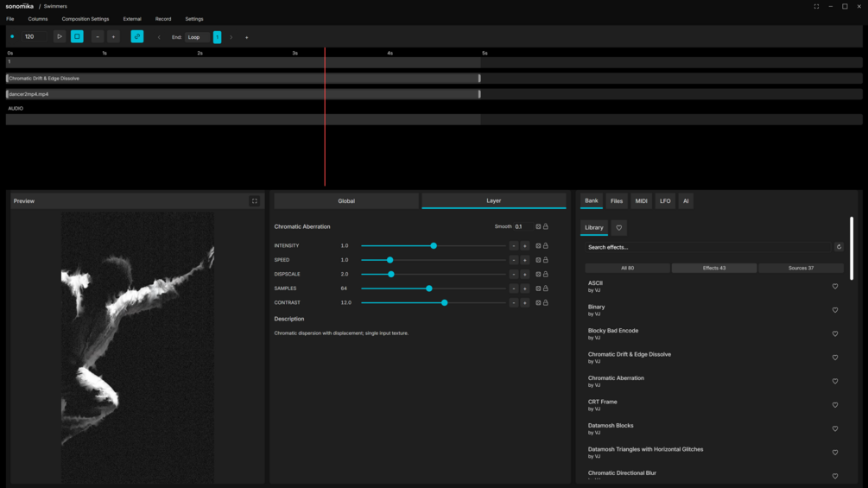Increase SPEED with plus button
This screenshot has width=868, height=488.
(x=525, y=260)
